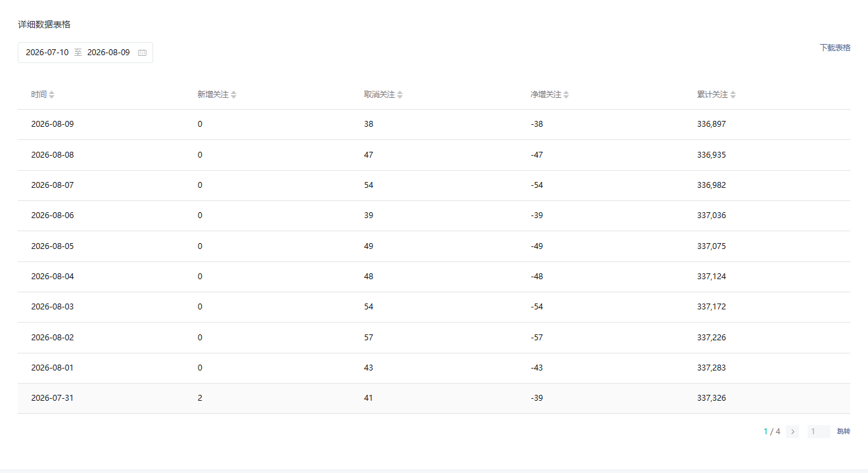Select the 2026-08-06 date cell
Screen dimensions: 868x473
click(x=53, y=215)
